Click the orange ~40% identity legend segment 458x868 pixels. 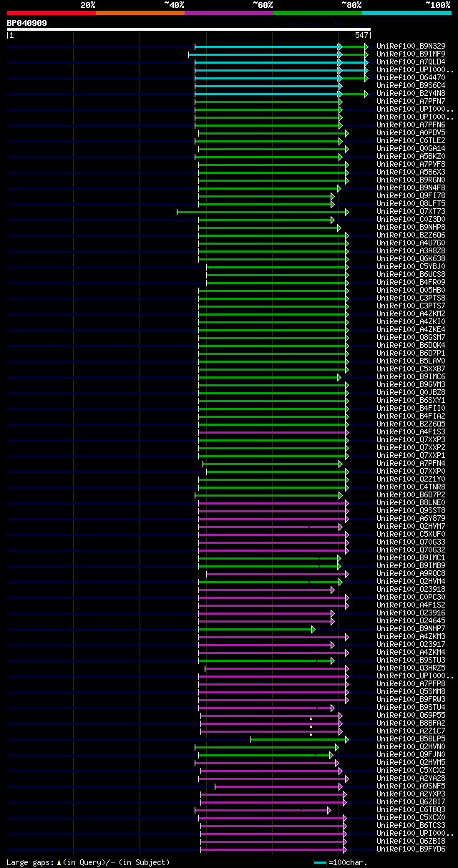click(140, 12)
